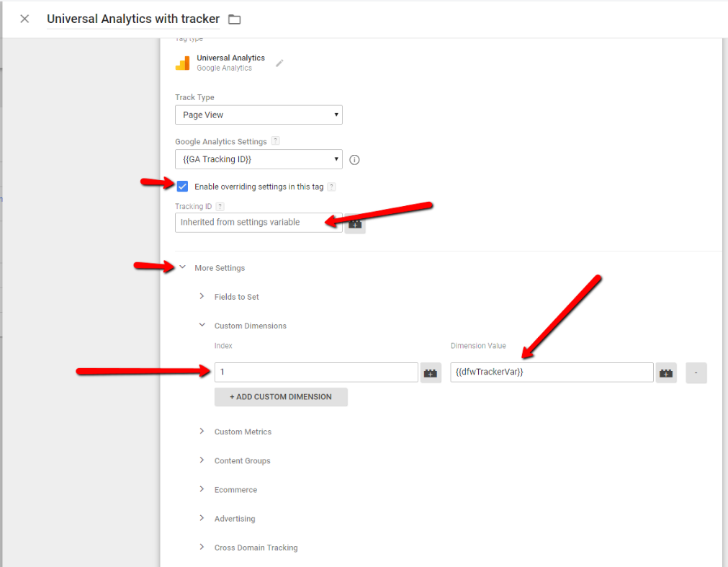Screen dimensions: 728x567
Task: Click the Index column label
Action: coord(223,346)
